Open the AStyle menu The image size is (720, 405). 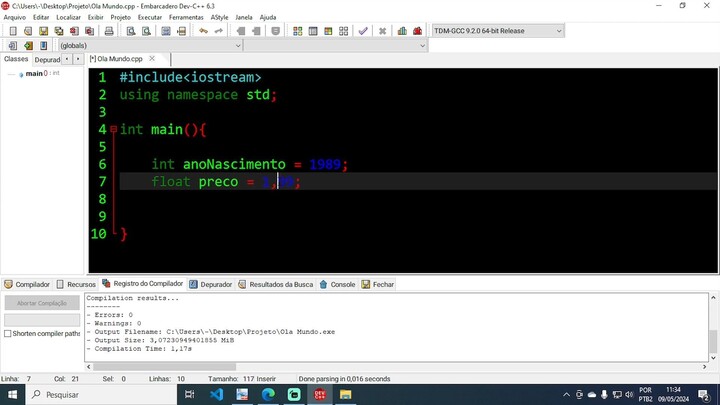[x=219, y=17]
